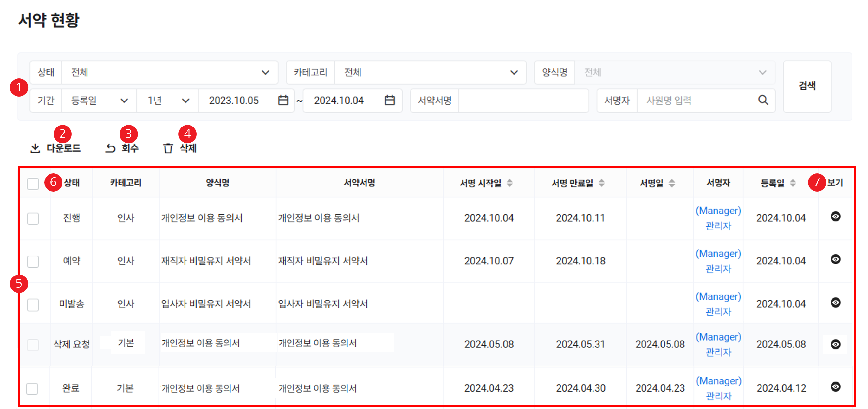View the 완료 row via eye icon
868x409 pixels.
click(835, 387)
